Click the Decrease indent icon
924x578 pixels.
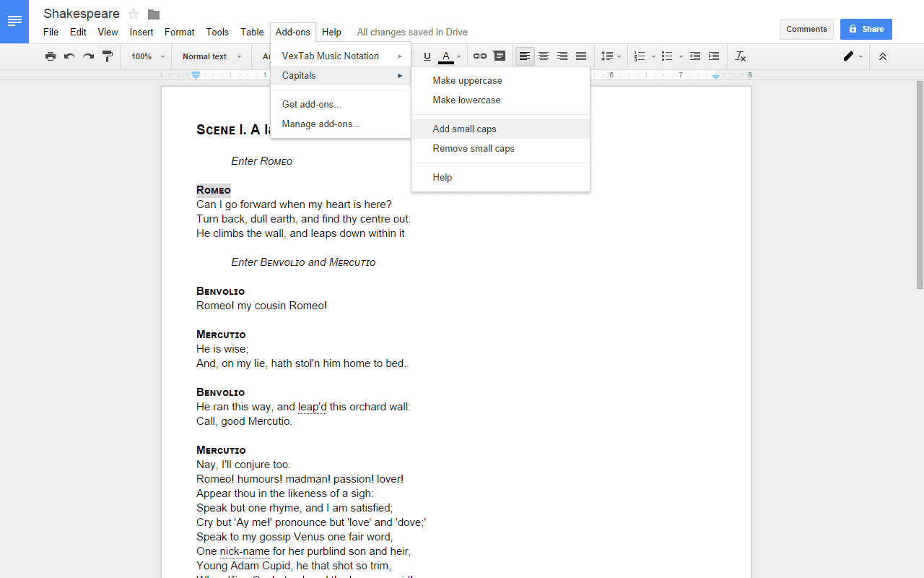pos(695,56)
